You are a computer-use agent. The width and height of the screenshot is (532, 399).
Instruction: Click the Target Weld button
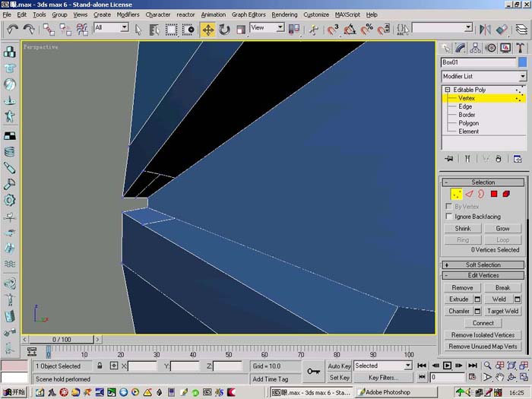click(502, 311)
